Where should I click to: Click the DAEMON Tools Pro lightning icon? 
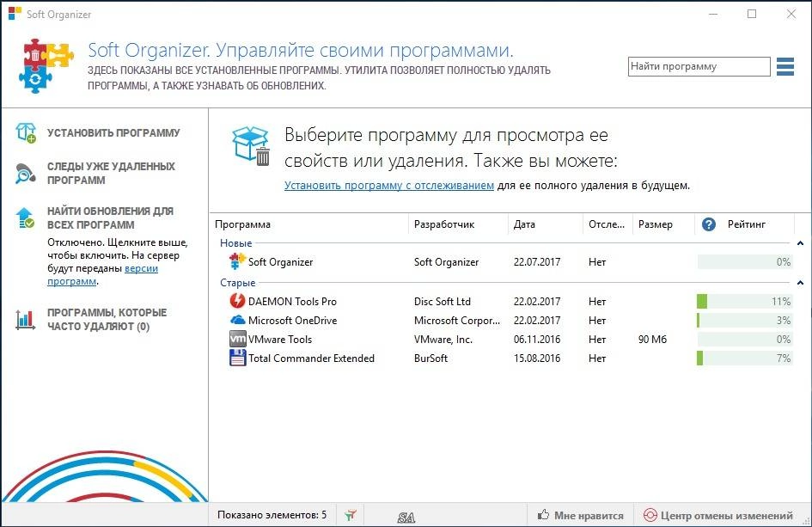click(x=237, y=301)
